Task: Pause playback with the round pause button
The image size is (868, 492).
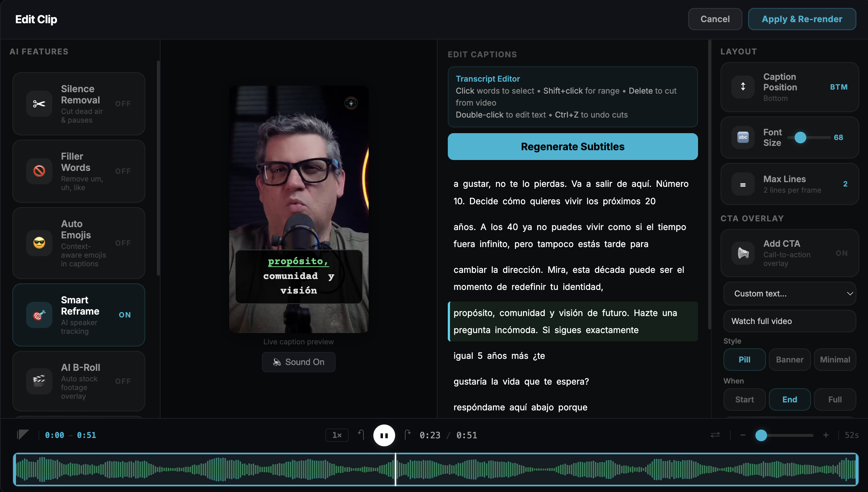Action: tap(384, 435)
